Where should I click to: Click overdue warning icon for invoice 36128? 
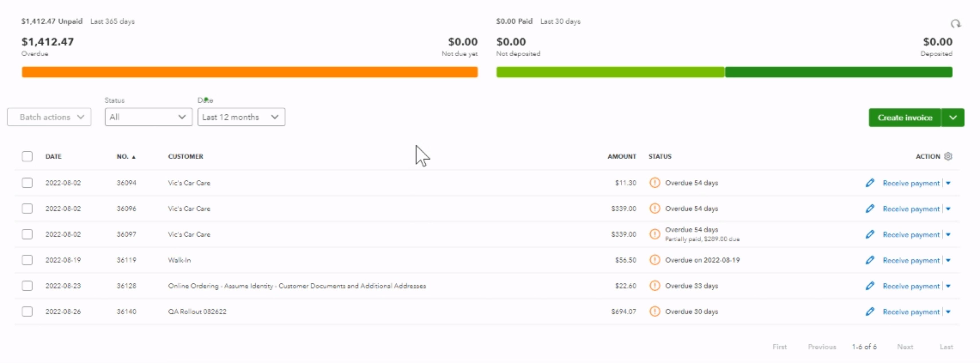click(x=654, y=286)
